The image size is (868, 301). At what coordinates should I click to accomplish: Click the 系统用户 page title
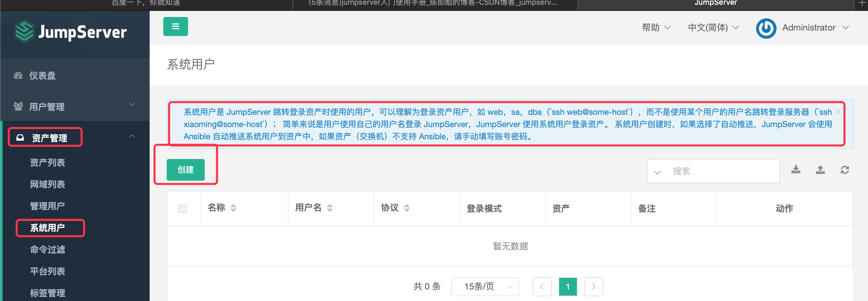(191, 64)
